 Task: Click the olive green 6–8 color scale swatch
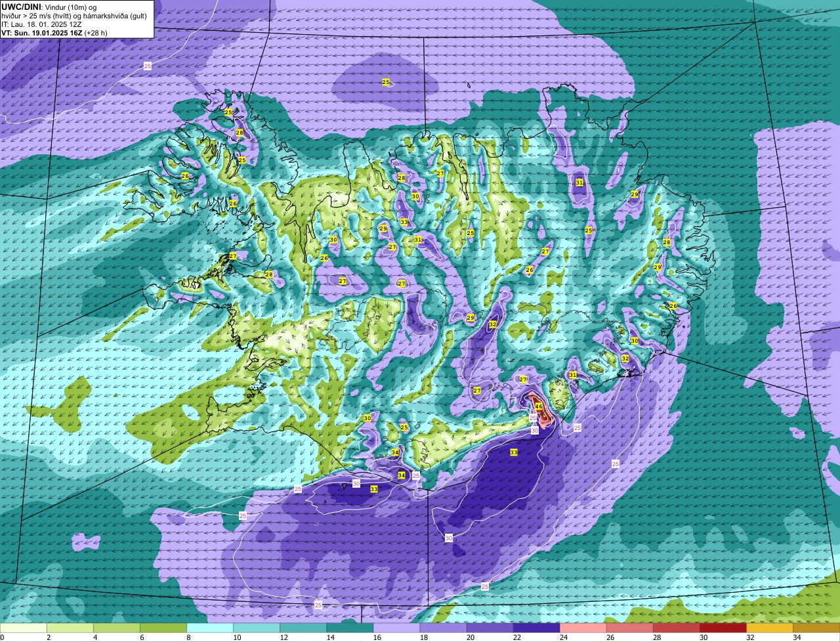pyautogui.click(x=163, y=628)
